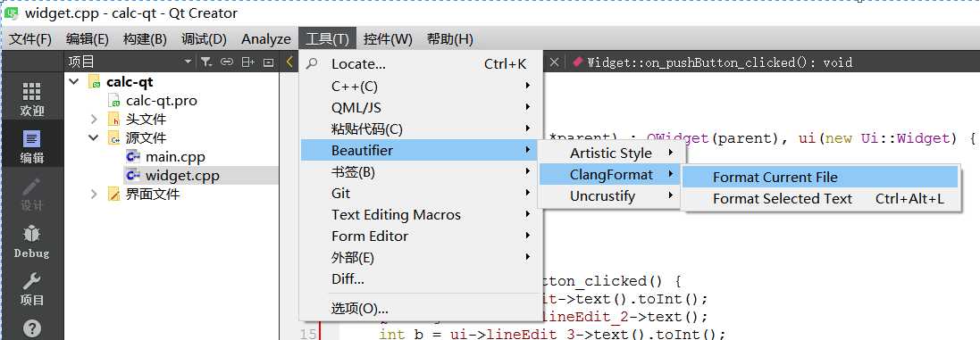Viewport: 980px width, 340px height.
Task: Open the QML/JS submenu
Action: 422,107
